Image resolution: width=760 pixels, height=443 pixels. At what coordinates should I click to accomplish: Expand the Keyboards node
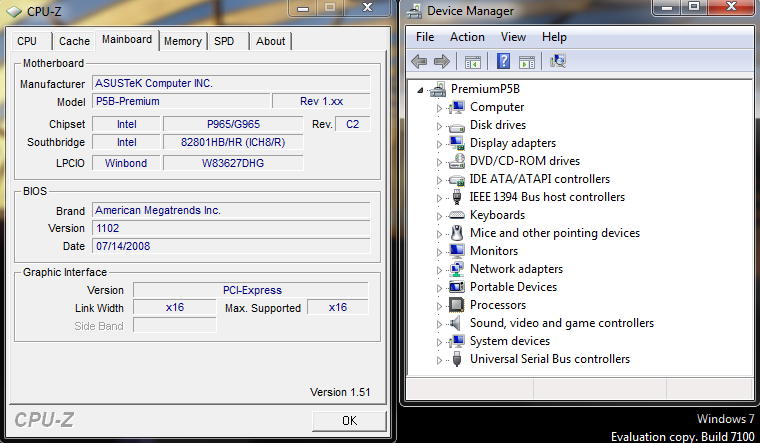tap(439, 216)
